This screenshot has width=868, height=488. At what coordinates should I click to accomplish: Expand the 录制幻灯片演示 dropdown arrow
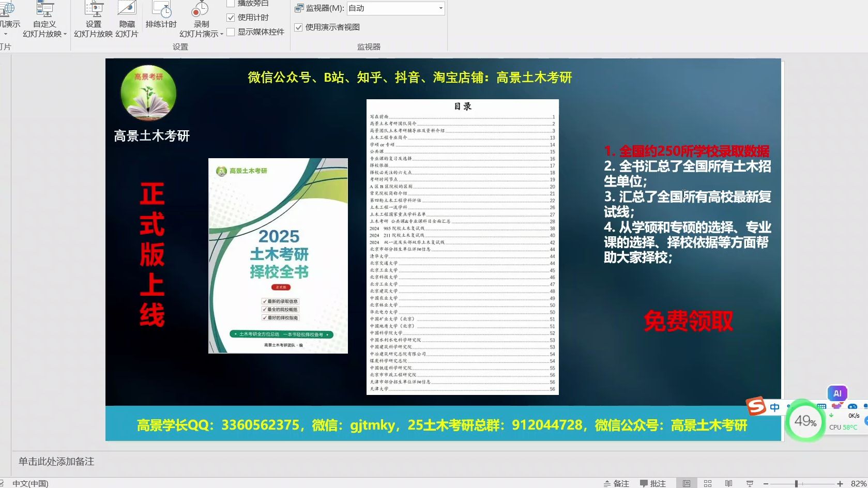222,34
